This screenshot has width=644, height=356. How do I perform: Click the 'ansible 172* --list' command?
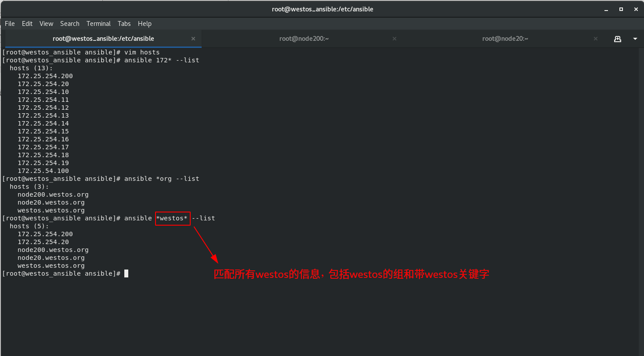pos(162,60)
